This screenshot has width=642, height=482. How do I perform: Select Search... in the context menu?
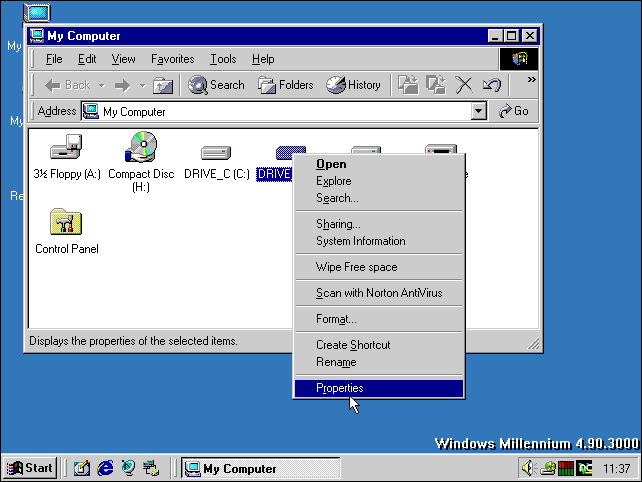(x=379, y=198)
